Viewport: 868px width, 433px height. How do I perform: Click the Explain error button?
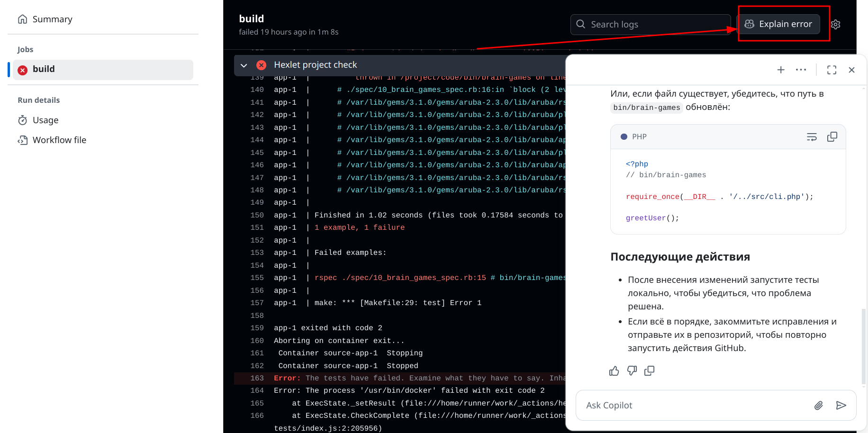(x=779, y=24)
